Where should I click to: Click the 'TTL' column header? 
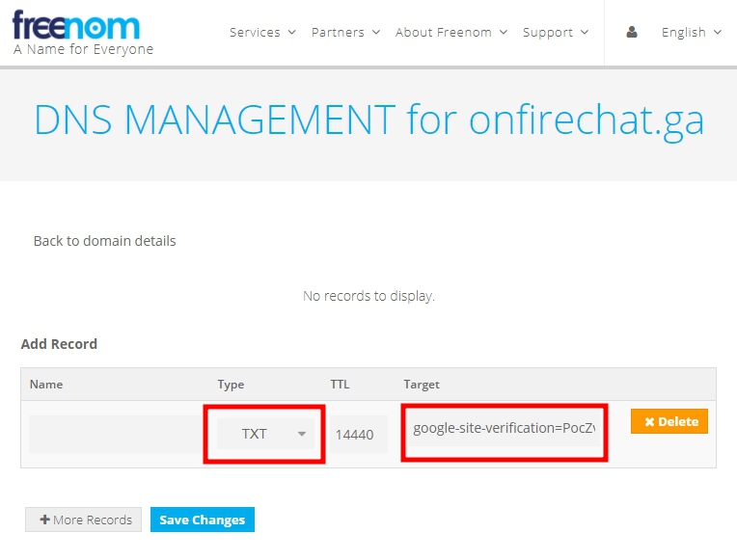coord(340,385)
